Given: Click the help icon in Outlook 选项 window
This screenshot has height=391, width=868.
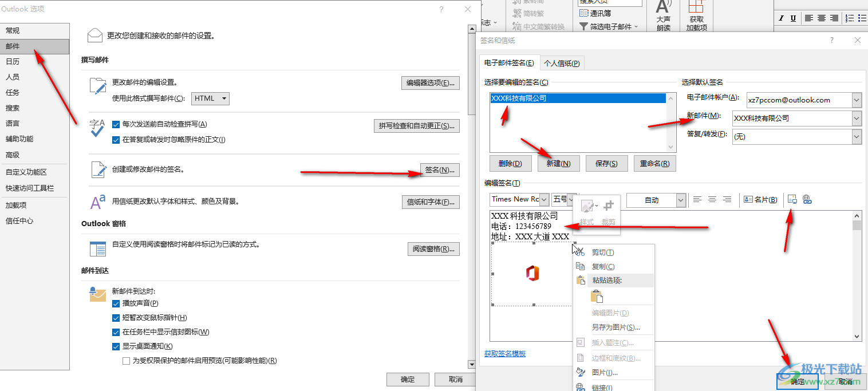Looking at the screenshot, I should [x=441, y=9].
